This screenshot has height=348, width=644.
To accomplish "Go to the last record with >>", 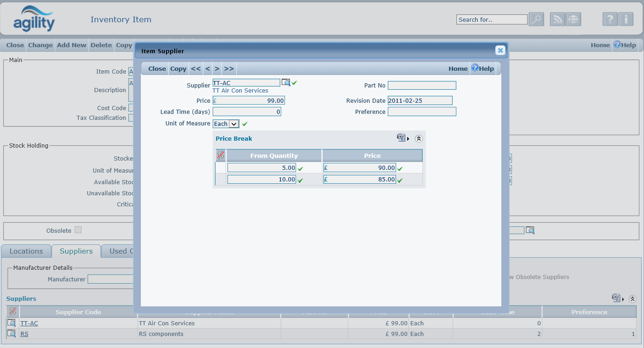I will point(228,68).
